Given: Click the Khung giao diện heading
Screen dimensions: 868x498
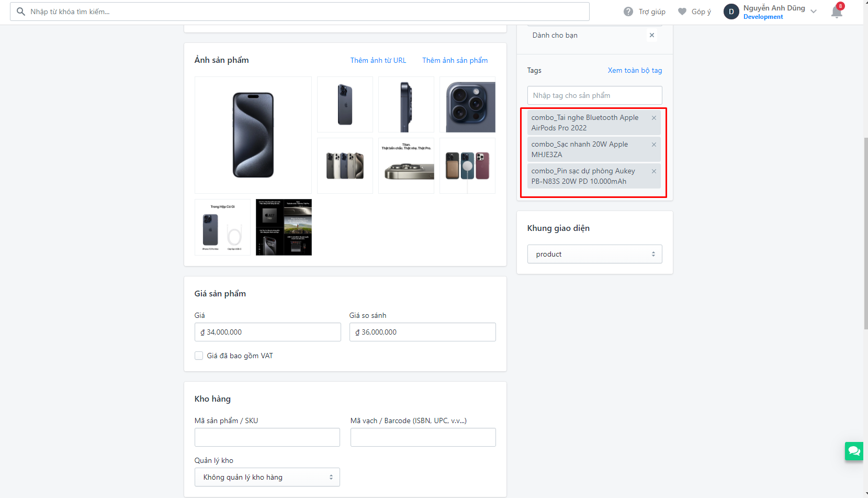Looking at the screenshot, I should pyautogui.click(x=558, y=228).
